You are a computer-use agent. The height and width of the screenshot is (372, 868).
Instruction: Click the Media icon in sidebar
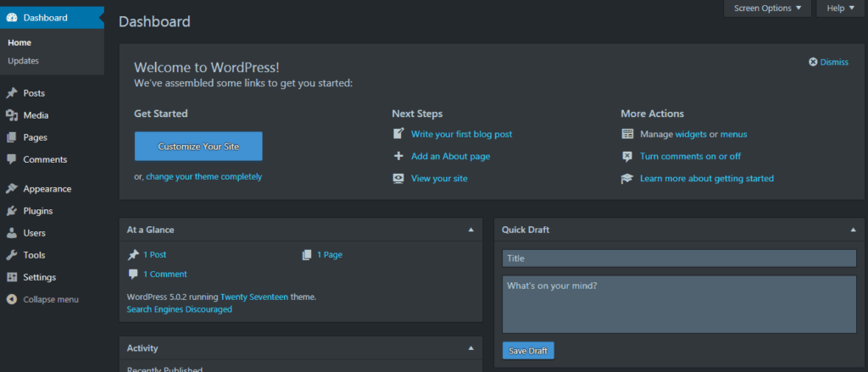[x=11, y=115]
